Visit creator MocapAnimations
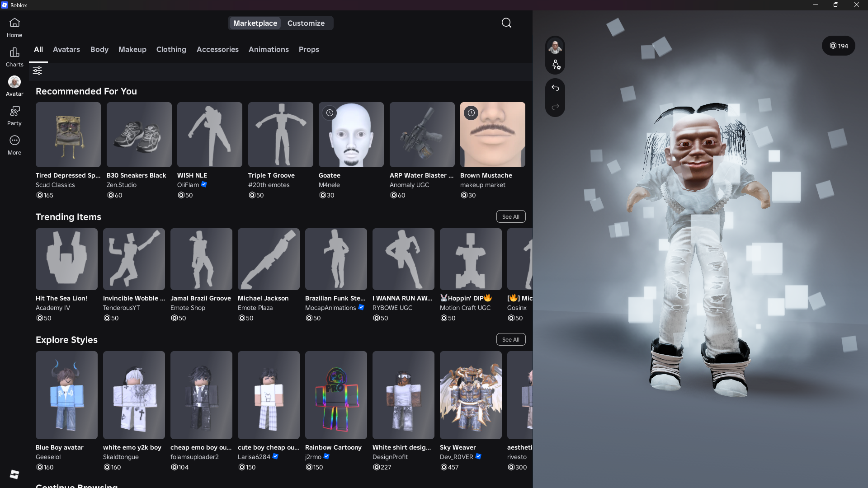Image resolution: width=868 pixels, height=488 pixels. (x=330, y=308)
